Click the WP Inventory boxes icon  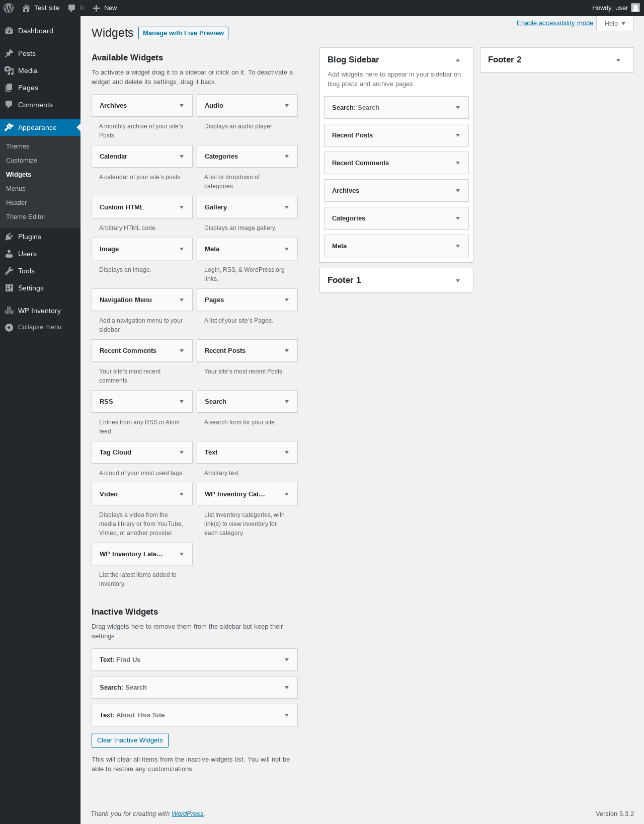point(9,311)
